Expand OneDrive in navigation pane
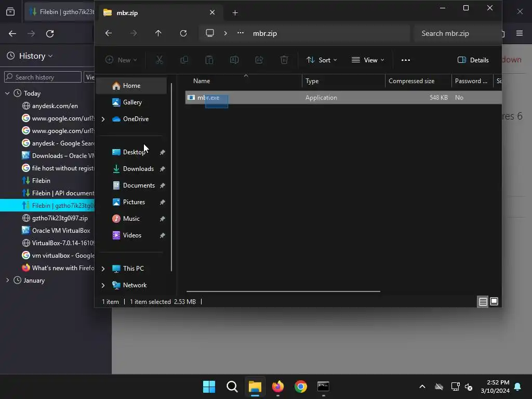The height and width of the screenshot is (399, 532). coord(103,119)
